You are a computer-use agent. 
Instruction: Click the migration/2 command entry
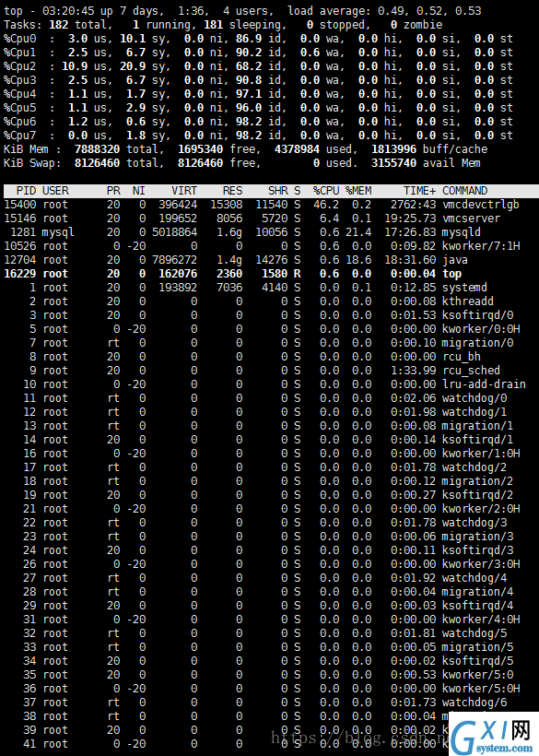tap(477, 481)
